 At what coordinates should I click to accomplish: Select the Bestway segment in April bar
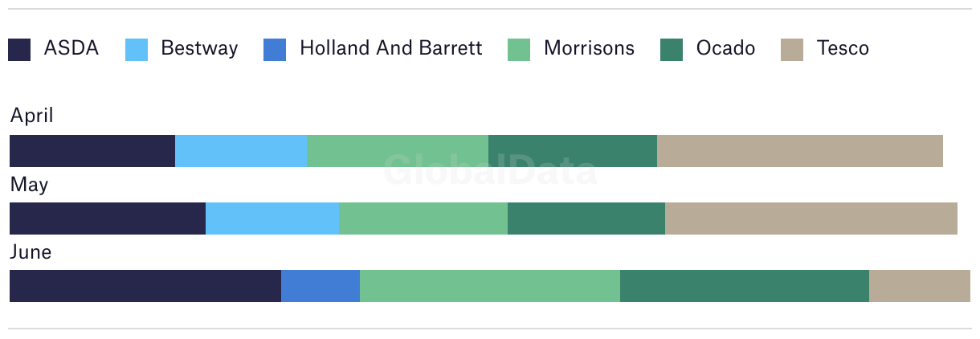click(x=241, y=151)
